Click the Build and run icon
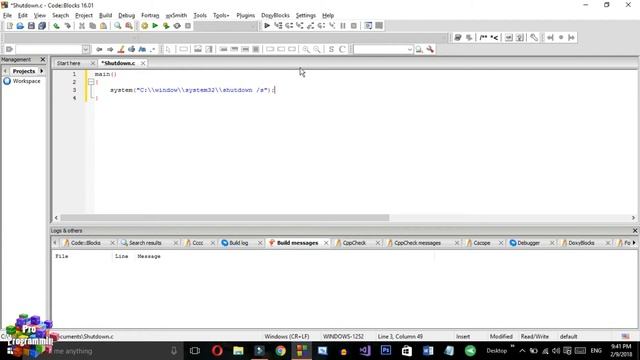640x360 pixels. point(166,26)
